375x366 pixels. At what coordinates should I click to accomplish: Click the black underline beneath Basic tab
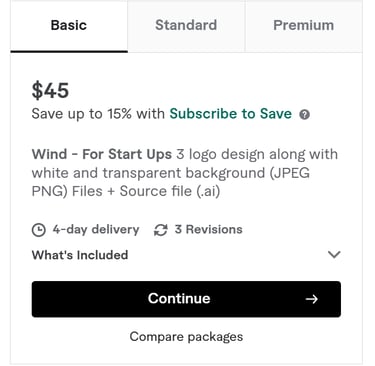pos(69,51)
